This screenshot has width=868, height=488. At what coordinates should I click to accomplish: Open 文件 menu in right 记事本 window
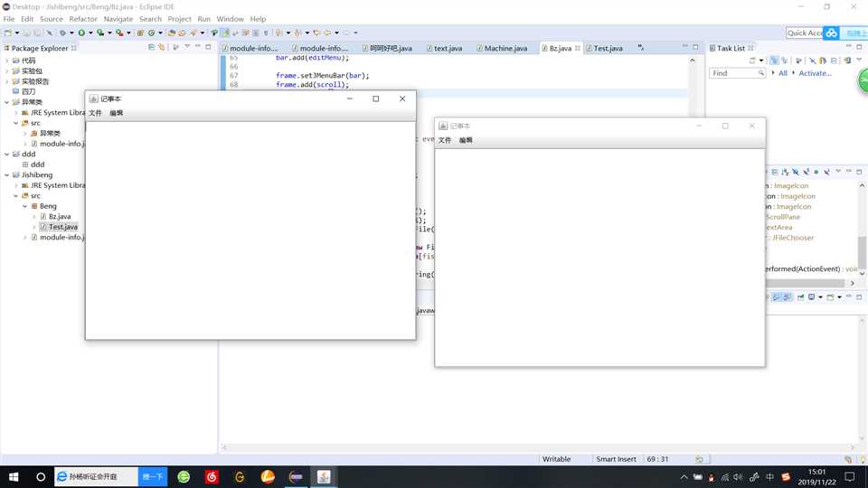pyautogui.click(x=445, y=140)
